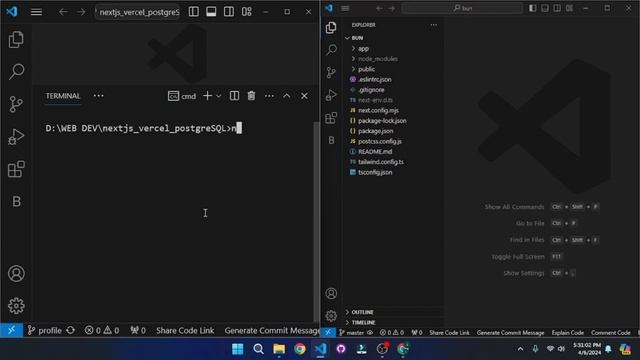This screenshot has width=640, height=360.
Task: Open hamburger menu in left VS Code window
Action: click(x=36, y=12)
